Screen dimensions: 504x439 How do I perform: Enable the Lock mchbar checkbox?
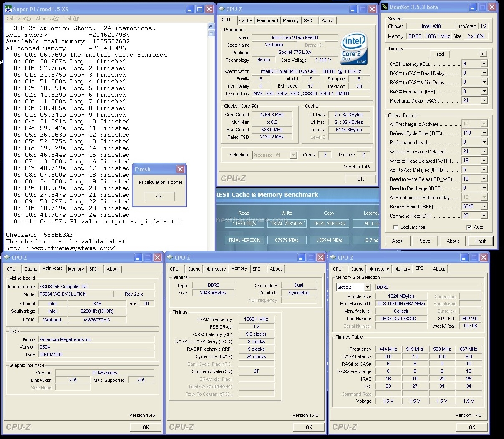[x=396, y=227]
